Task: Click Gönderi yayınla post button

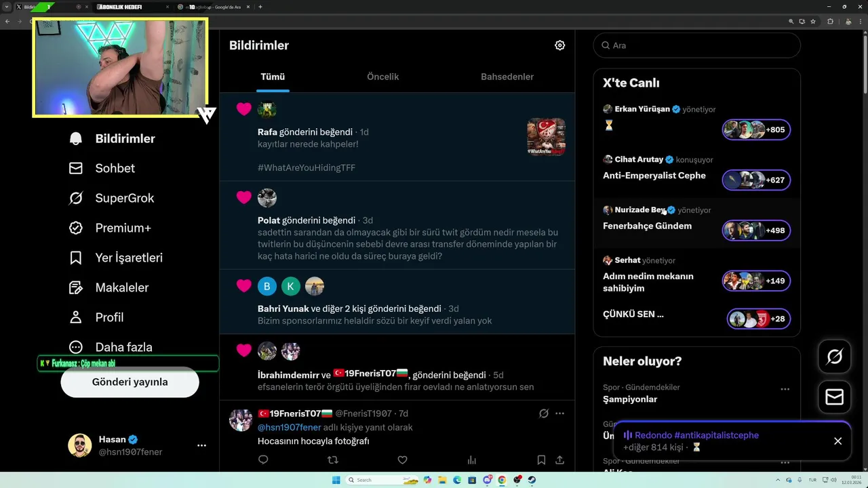Action: coord(130,382)
